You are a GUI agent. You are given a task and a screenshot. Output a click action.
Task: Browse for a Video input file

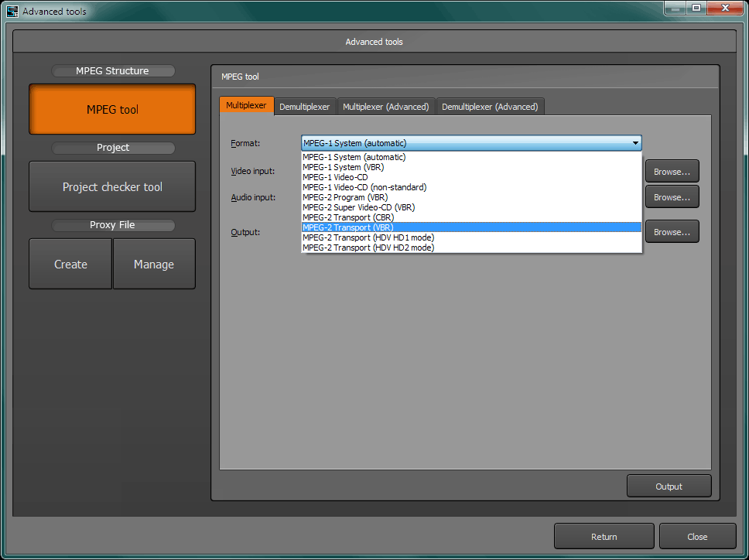pos(672,171)
